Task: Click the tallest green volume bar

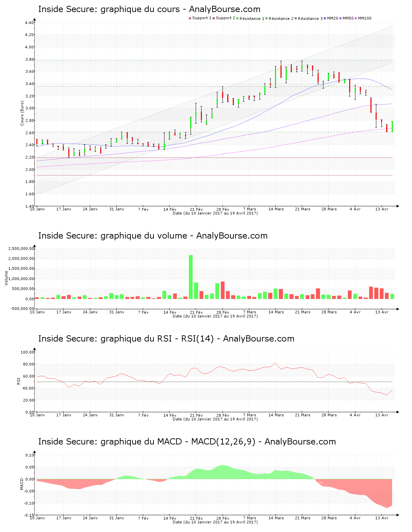Action: 191,277
